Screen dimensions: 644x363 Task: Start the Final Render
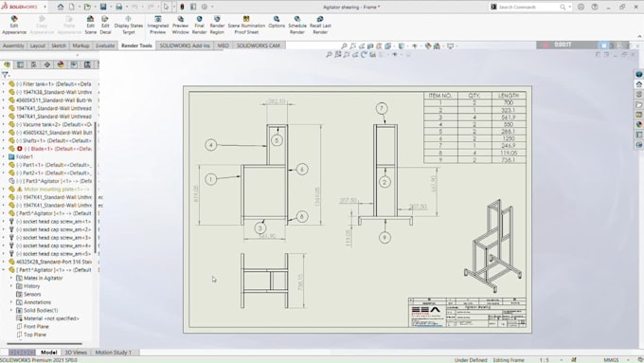click(x=199, y=25)
